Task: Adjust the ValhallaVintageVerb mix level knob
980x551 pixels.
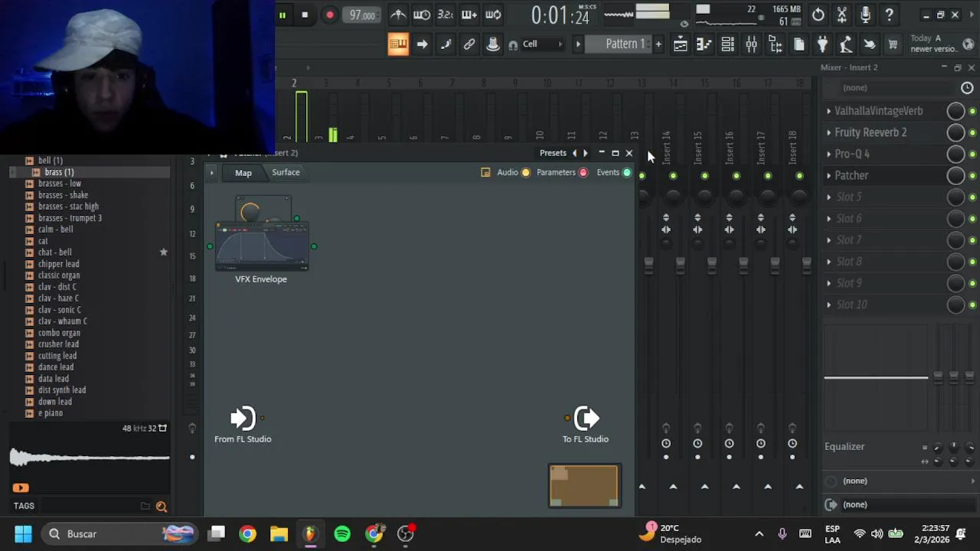Action: tap(955, 111)
